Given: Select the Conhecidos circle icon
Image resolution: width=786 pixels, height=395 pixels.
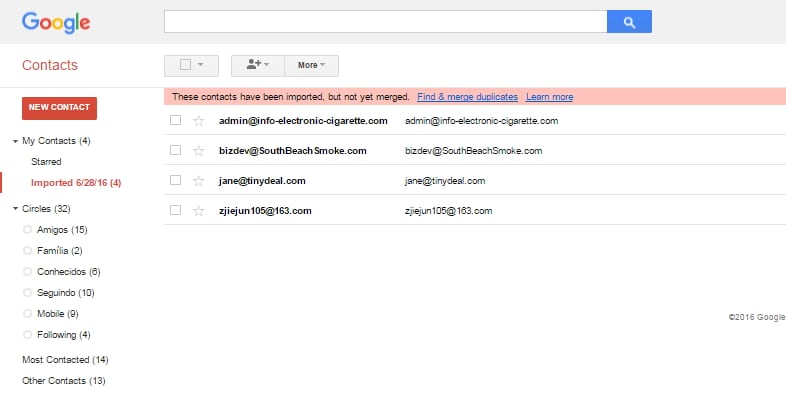Looking at the screenshot, I should pos(28,272).
